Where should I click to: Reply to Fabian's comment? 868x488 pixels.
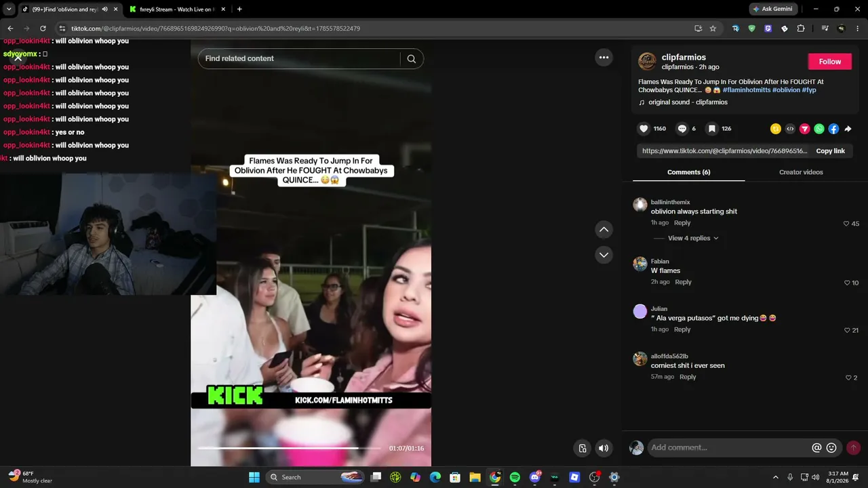(683, 282)
